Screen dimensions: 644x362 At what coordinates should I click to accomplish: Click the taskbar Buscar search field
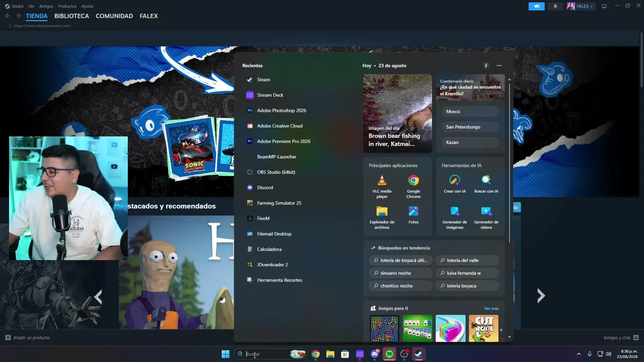coord(271,354)
